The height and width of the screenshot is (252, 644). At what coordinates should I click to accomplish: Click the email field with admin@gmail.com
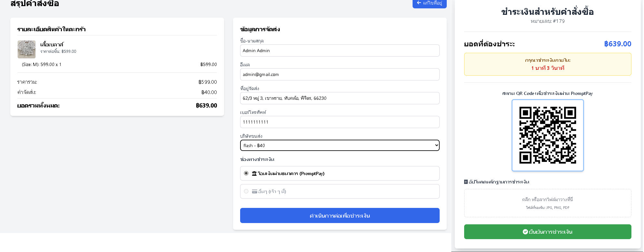pyautogui.click(x=339, y=74)
